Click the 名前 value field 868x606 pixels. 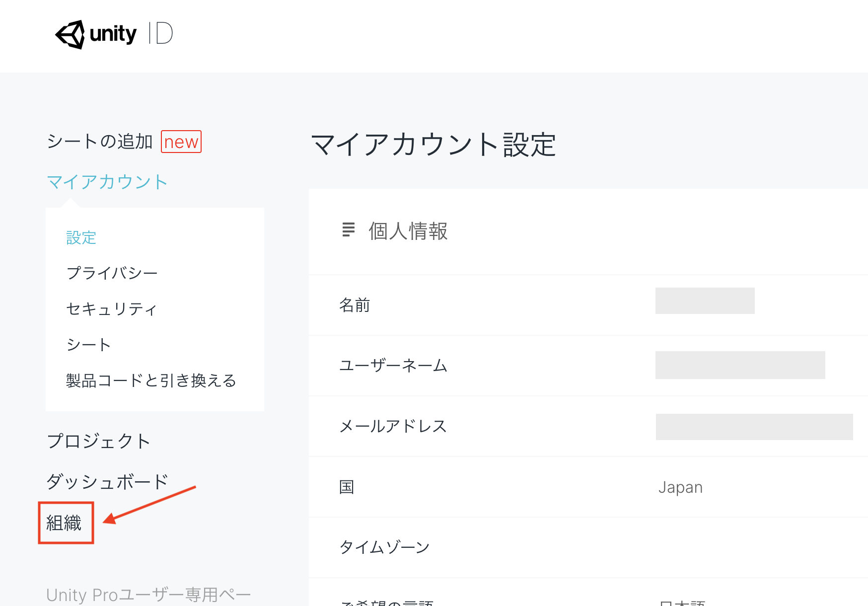coord(705,301)
